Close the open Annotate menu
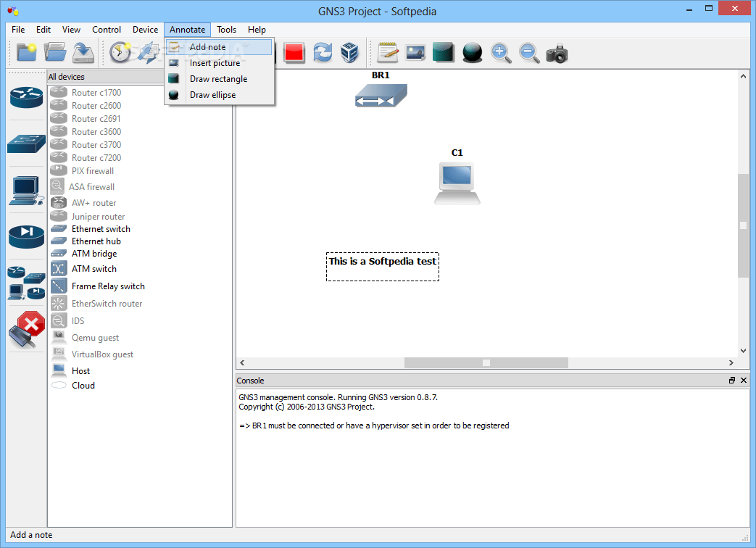Screen dimensions: 756x548 [x=188, y=30]
